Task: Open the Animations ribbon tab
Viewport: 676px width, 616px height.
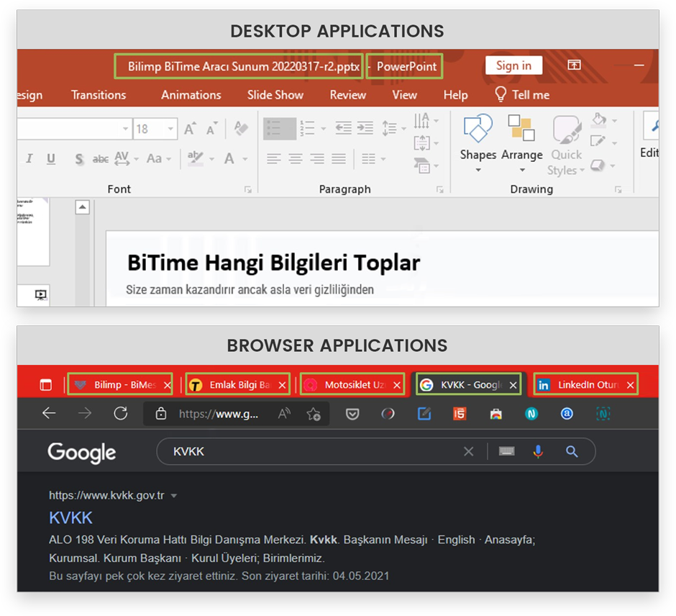Action: (191, 95)
